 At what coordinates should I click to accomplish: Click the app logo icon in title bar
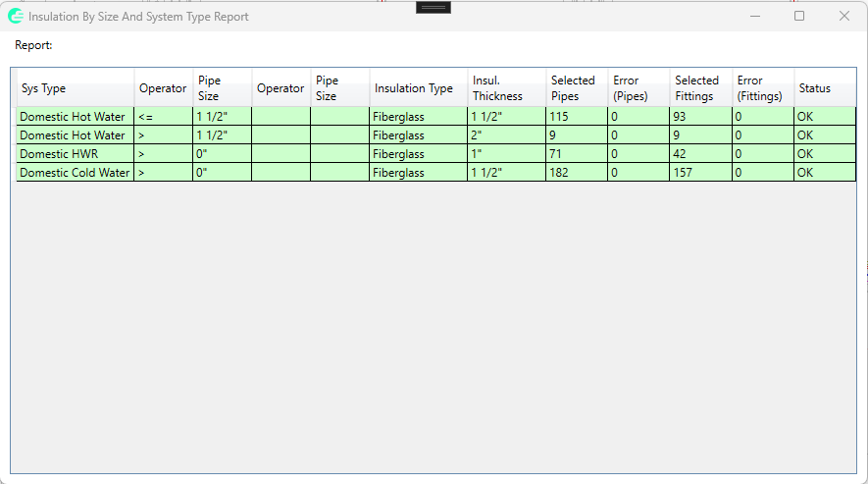click(x=16, y=16)
